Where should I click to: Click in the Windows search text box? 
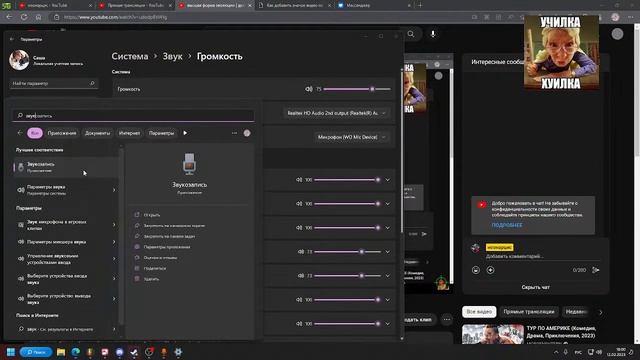133,116
